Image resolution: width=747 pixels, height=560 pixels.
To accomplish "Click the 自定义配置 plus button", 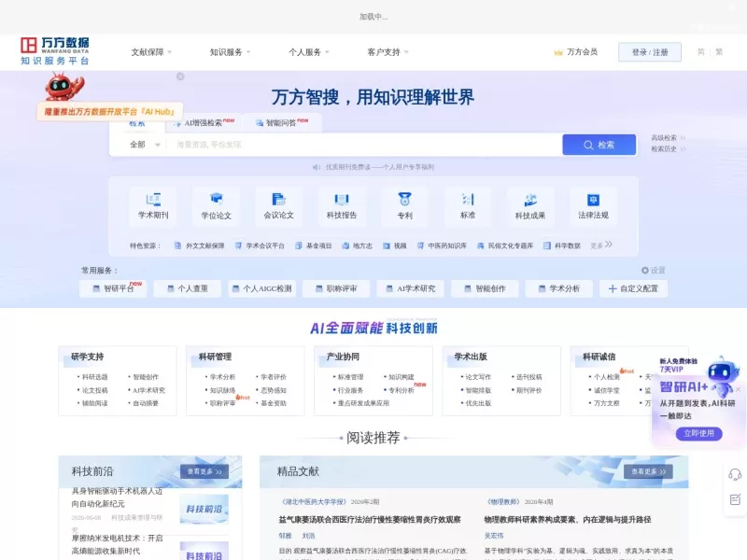I will tap(633, 288).
